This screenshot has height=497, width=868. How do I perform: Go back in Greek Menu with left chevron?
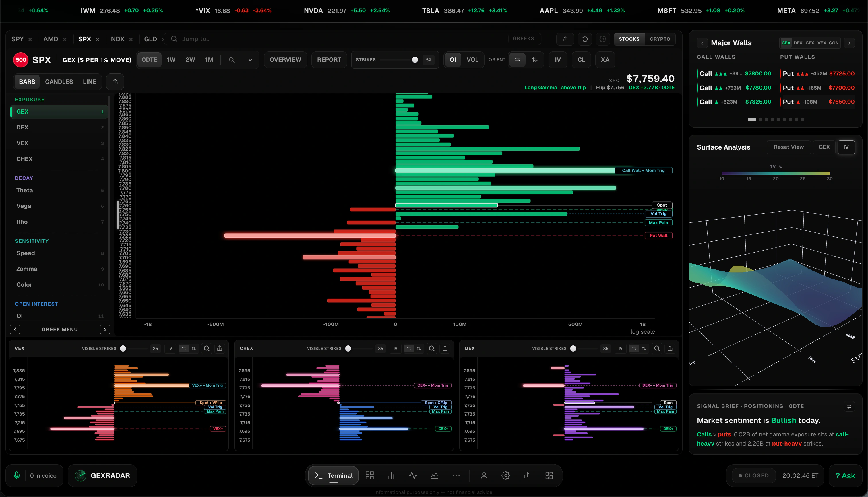click(x=15, y=329)
